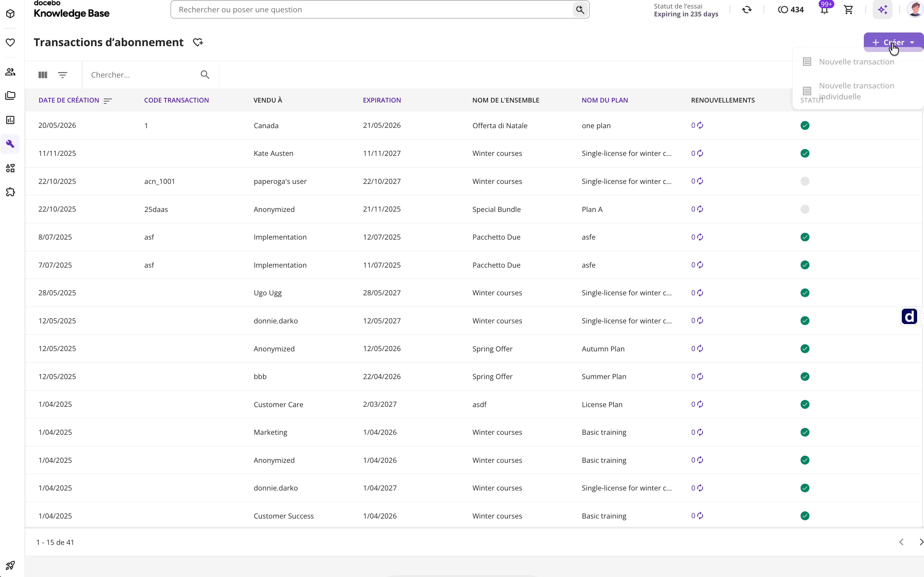The height and width of the screenshot is (577, 924).
Task: Click the 'Kate Austen' sold-to cell
Action: [273, 153]
